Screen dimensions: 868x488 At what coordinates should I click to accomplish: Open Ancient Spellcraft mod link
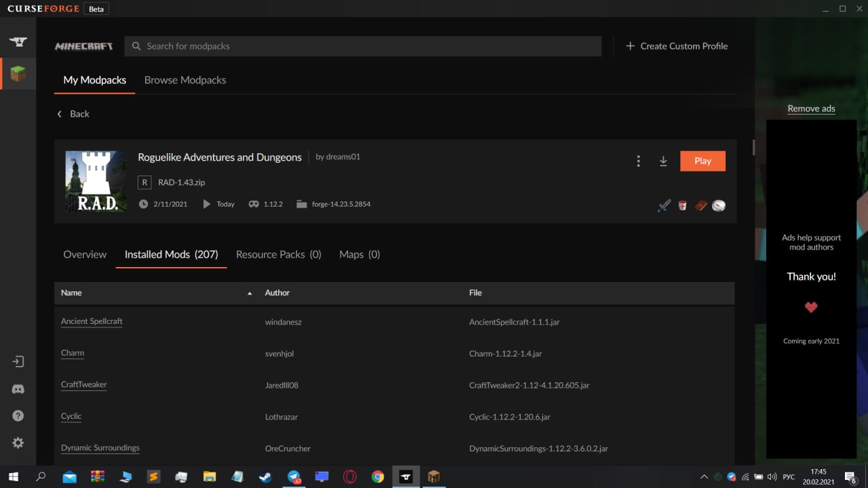click(92, 321)
